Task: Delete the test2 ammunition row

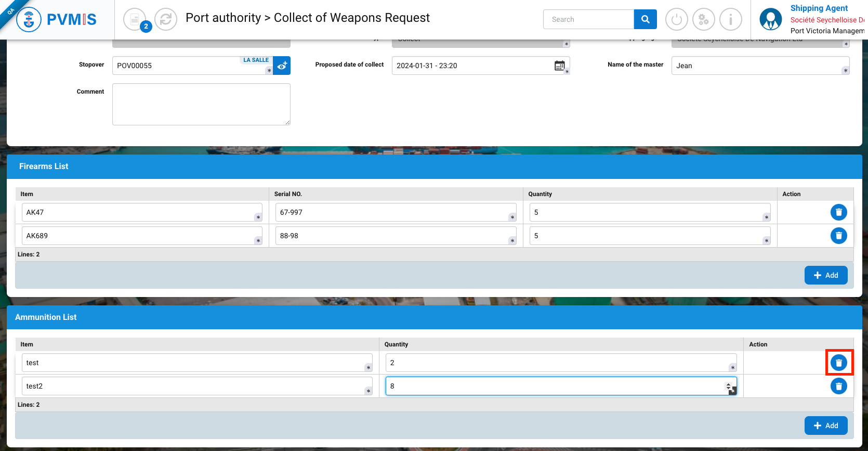Action: (x=838, y=386)
